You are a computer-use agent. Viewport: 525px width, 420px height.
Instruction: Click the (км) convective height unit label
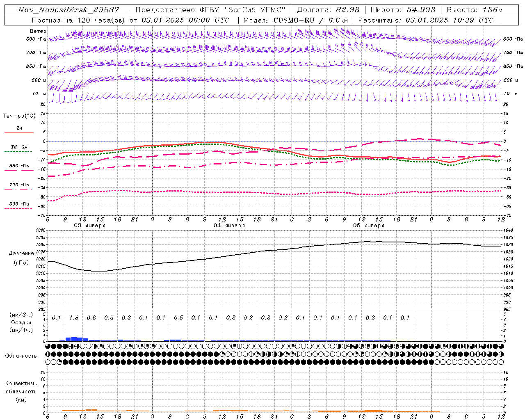pos(21,399)
